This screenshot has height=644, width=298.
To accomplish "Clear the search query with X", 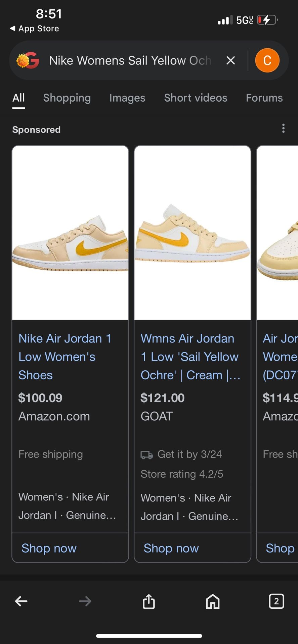I will point(230,61).
